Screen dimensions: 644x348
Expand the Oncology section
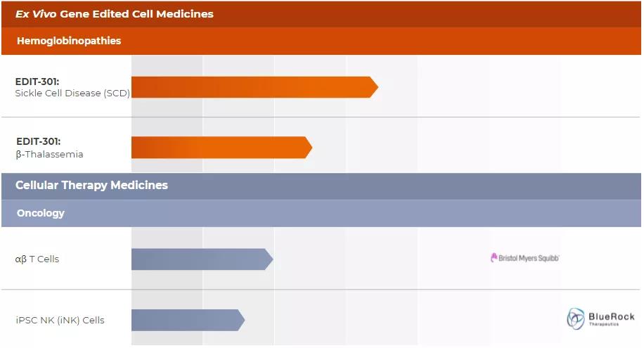pos(41,213)
